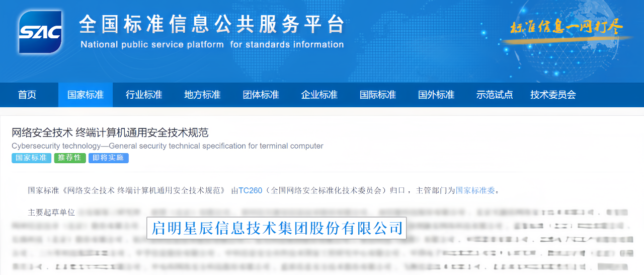Click the highlighted 启明星辰信息技术集团股份有限公司 label
Screen dimensions: 644x275
tap(277, 228)
